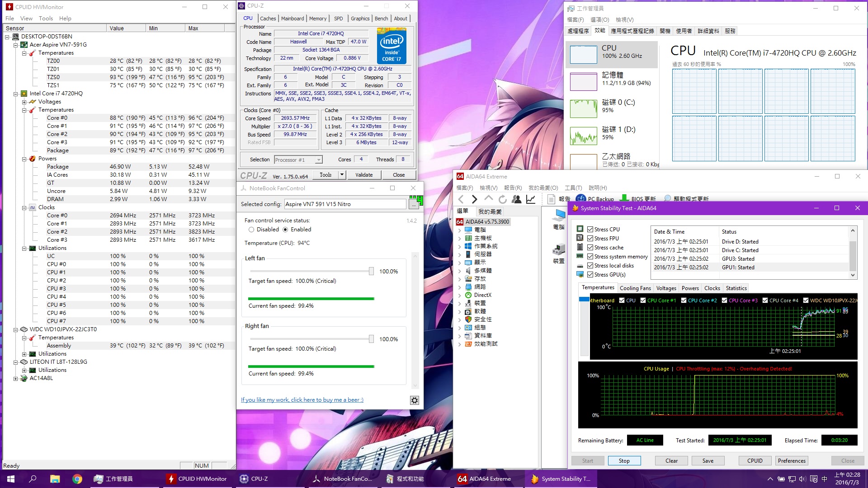Open Chrome from the taskbar

click(77, 479)
